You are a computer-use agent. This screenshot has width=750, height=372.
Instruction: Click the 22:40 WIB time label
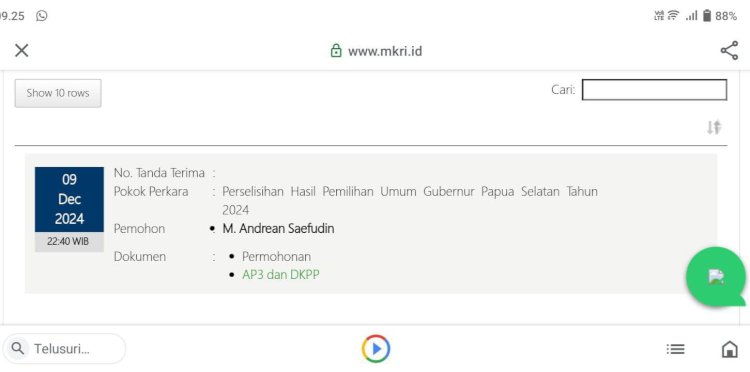point(68,242)
